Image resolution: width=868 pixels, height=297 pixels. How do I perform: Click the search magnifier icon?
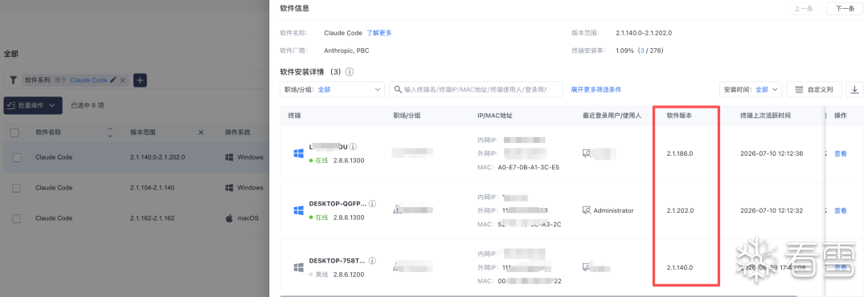tap(398, 89)
